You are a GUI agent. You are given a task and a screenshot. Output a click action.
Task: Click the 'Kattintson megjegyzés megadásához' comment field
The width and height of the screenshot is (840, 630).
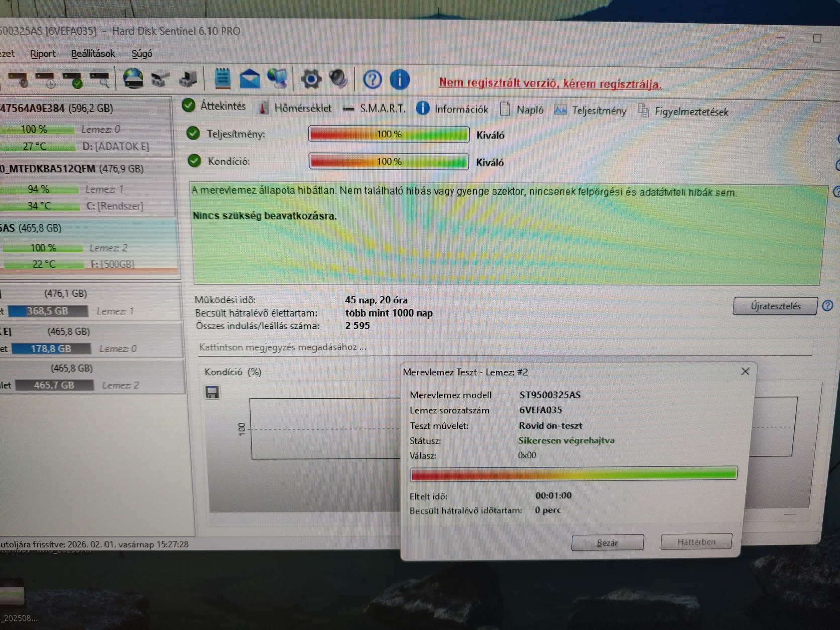[505, 347]
